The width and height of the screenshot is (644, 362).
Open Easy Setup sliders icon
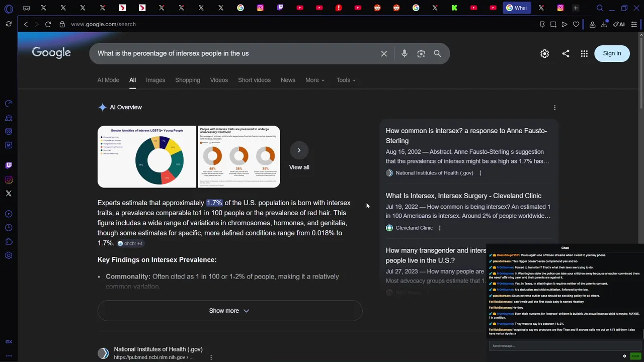(x=634, y=24)
